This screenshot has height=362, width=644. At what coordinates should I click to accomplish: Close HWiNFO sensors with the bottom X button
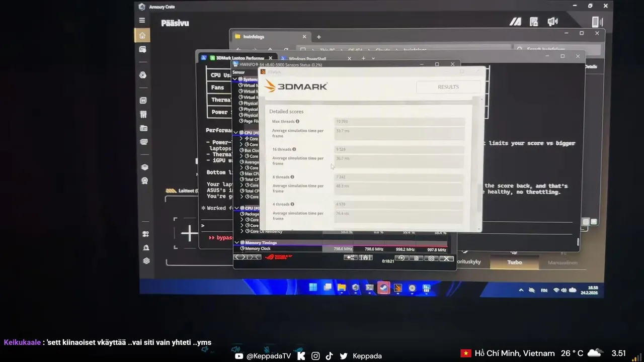(x=447, y=258)
